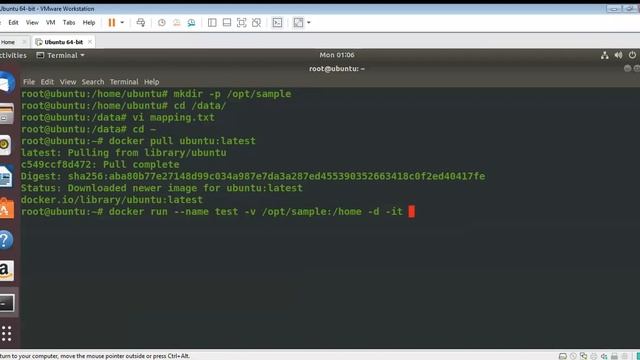This screenshot has width=640, height=360.
Task: Pause the virtual machine
Action: pyautogui.click(x=111, y=23)
